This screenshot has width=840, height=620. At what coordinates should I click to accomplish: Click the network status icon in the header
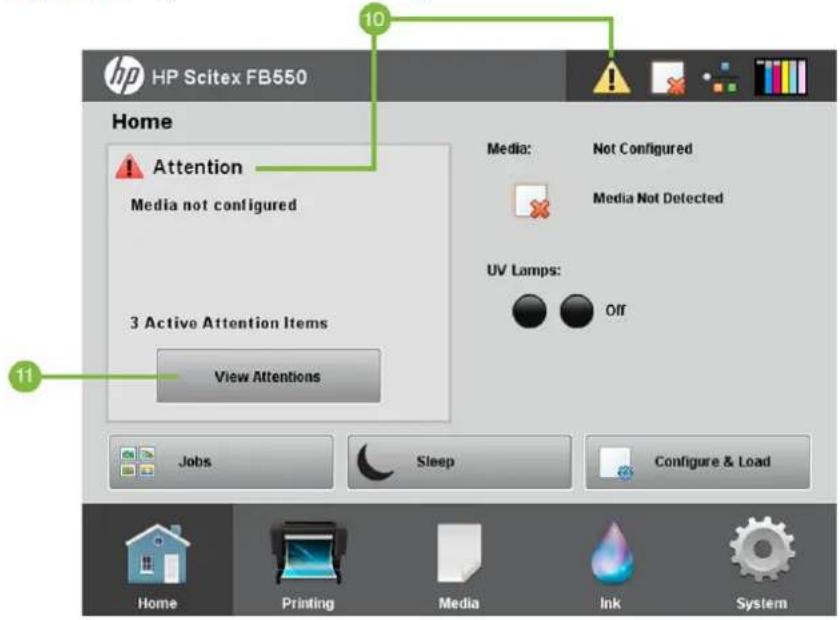click(x=721, y=78)
